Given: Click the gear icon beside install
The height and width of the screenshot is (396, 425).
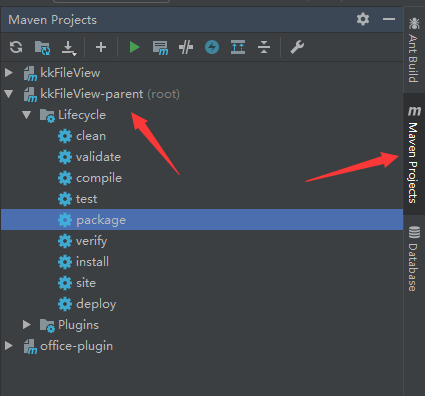Looking at the screenshot, I should click(65, 262).
